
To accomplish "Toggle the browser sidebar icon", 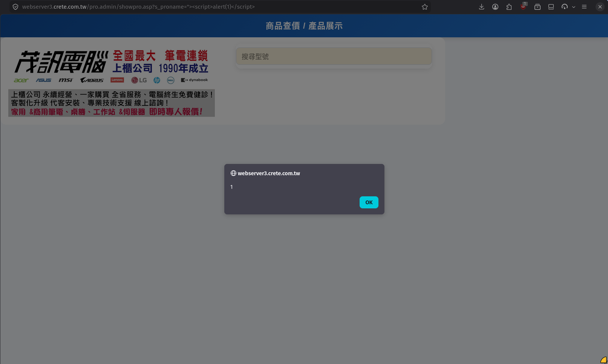I will (x=551, y=7).
